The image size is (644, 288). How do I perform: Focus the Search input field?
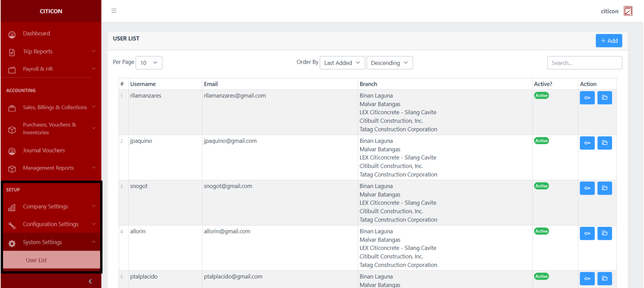(x=584, y=63)
